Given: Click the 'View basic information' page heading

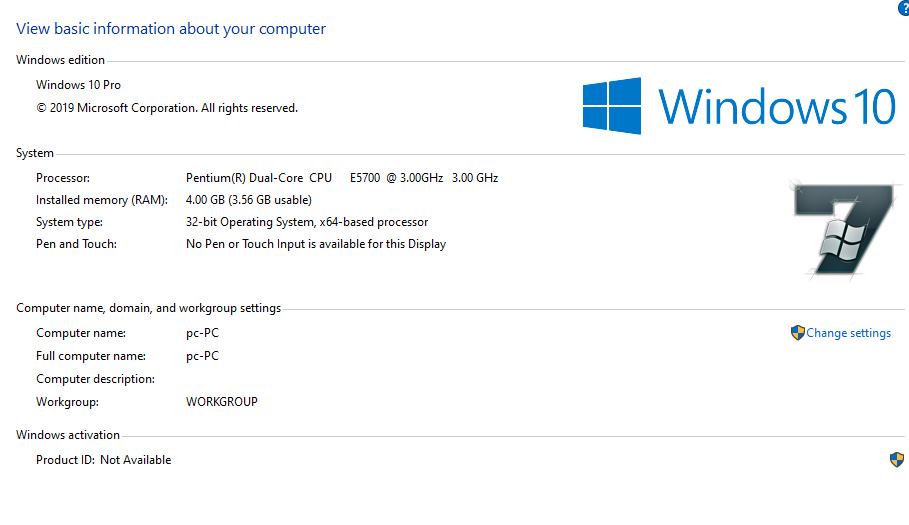Looking at the screenshot, I should (x=171, y=29).
